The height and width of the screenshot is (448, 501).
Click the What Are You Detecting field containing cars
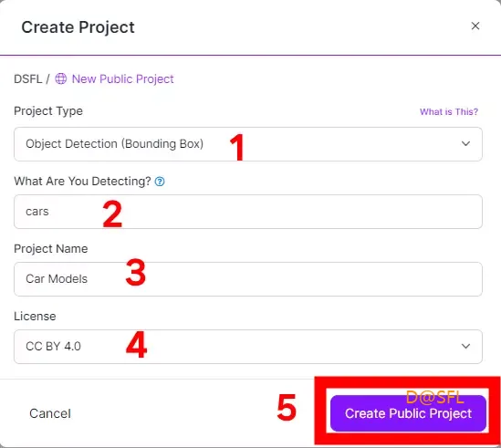[248, 212]
